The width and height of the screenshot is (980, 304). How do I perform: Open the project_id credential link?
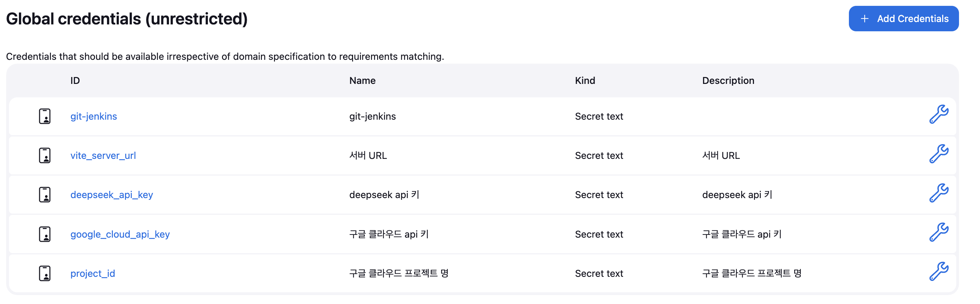coord(93,273)
